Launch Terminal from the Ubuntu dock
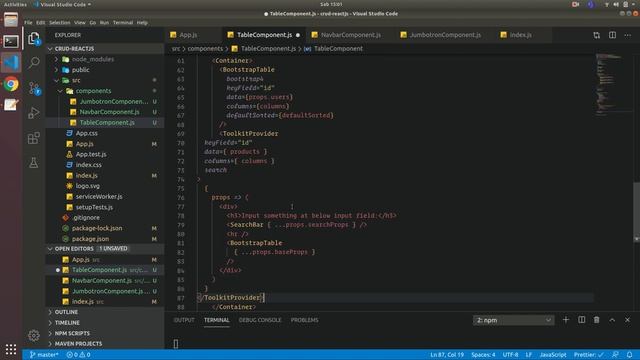This screenshot has width=640, height=360. 11,41
